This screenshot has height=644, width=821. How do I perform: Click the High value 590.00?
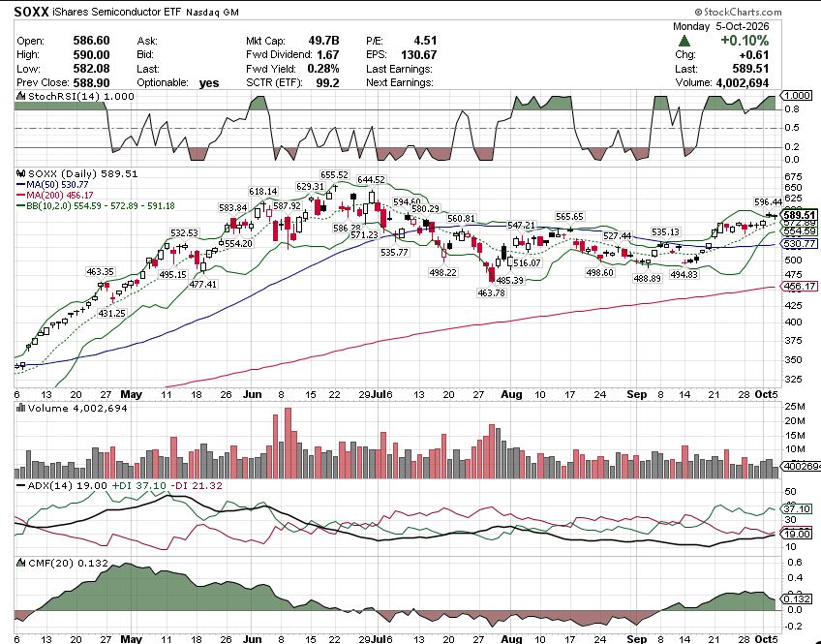pyautogui.click(x=91, y=55)
